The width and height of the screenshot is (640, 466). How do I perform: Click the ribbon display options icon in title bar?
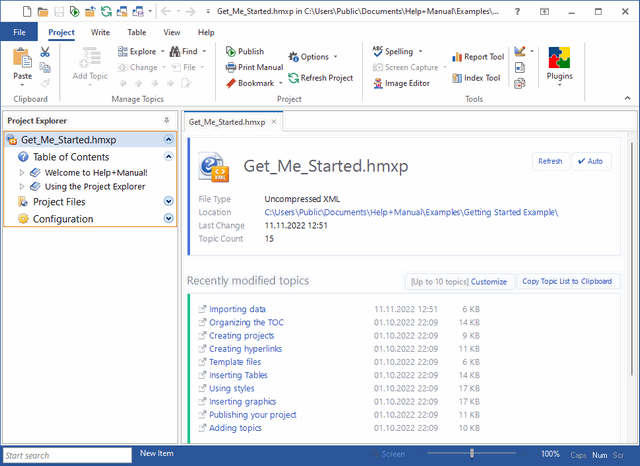tap(544, 11)
